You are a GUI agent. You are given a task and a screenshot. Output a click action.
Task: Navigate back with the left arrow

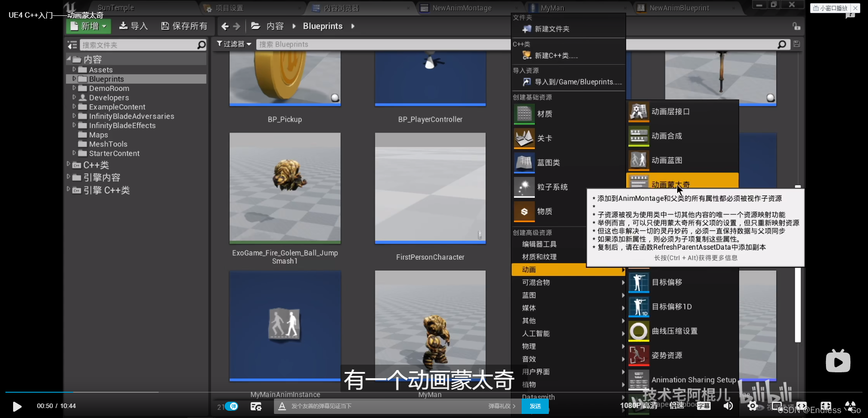225,26
